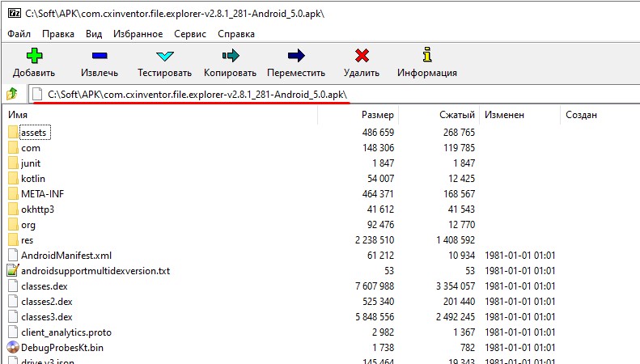Image resolution: width=640 pixels, height=364 pixels.
Task: Click compressed value 1 408 592
Action: tap(456, 240)
